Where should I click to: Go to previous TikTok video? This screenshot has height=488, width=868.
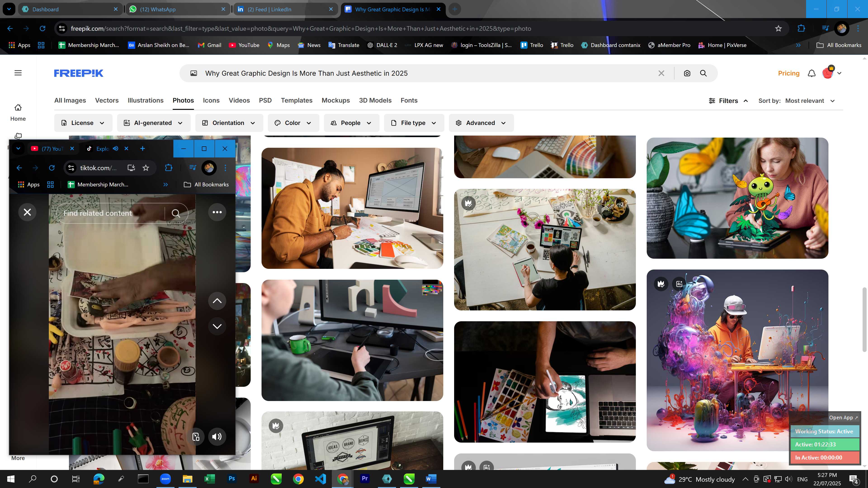coord(217,301)
